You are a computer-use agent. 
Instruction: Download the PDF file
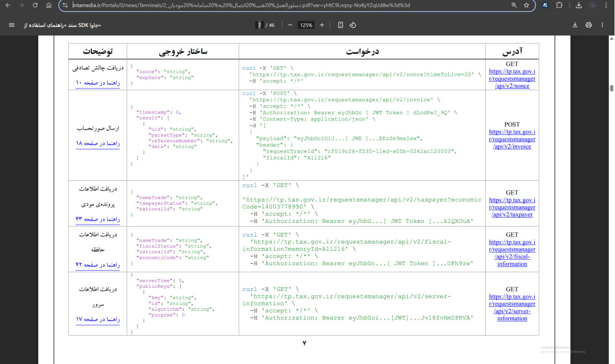(575, 25)
